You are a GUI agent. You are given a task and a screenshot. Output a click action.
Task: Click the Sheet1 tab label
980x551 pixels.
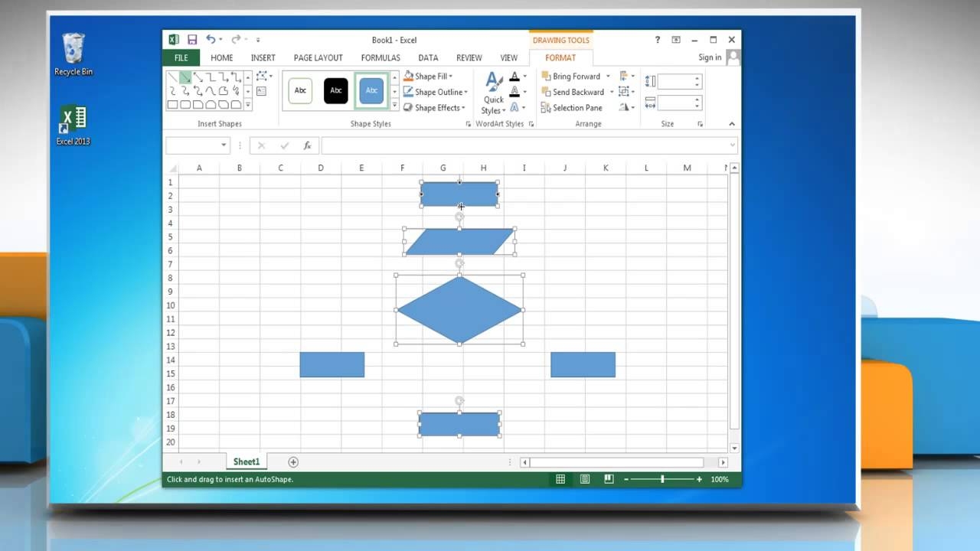(x=246, y=461)
